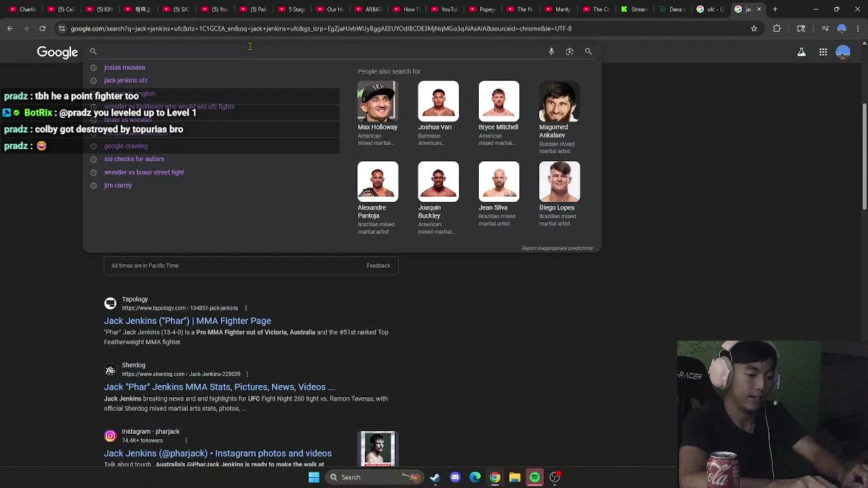The height and width of the screenshot is (488, 868).
Task: Open Spotify from the taskbar
Action: click(535, 477)
